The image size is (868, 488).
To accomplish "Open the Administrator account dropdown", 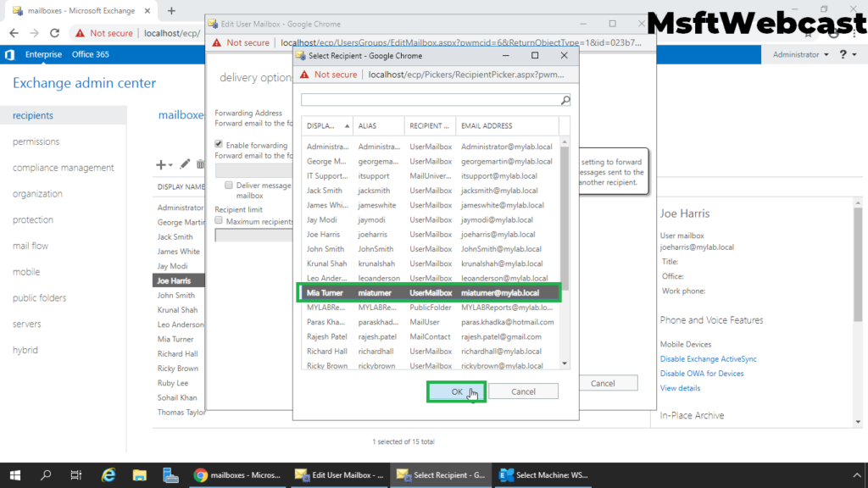I will coord(800,54).
